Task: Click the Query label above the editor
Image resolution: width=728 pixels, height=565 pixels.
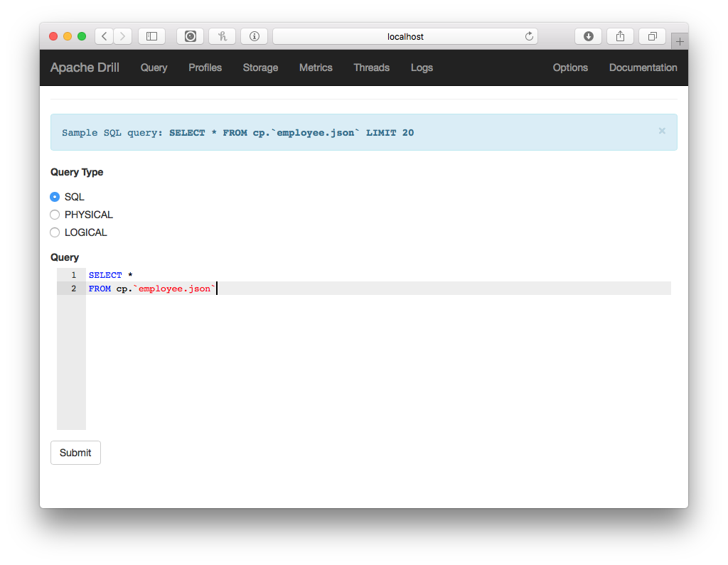Action: pyautogui.click(x=65, y=257)
